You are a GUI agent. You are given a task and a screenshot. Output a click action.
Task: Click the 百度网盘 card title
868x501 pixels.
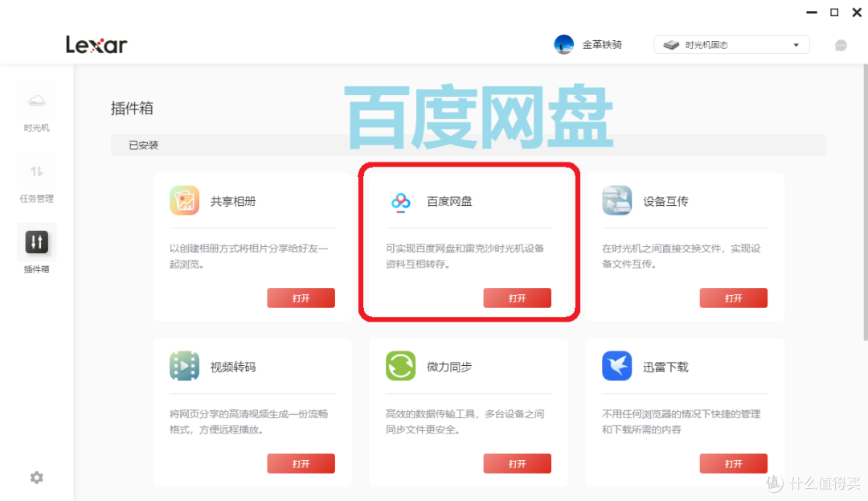click(x=449, y=202)
